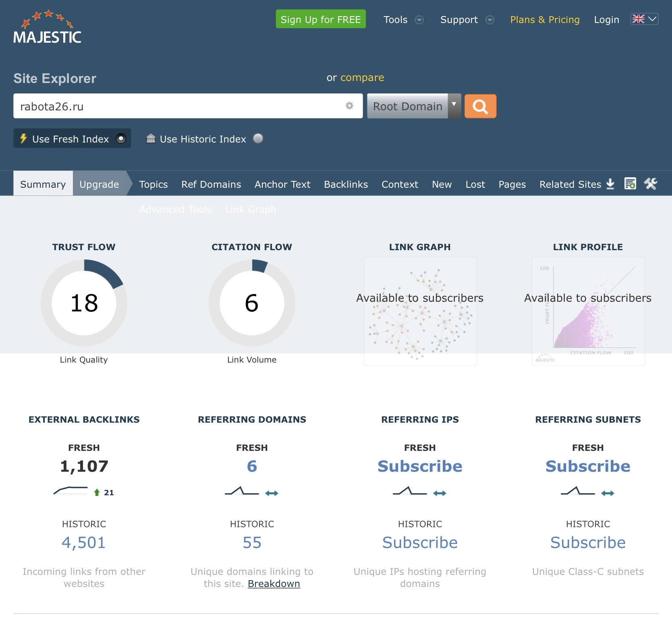Open the add-to-bucket list icon

[x=630, y=184]
